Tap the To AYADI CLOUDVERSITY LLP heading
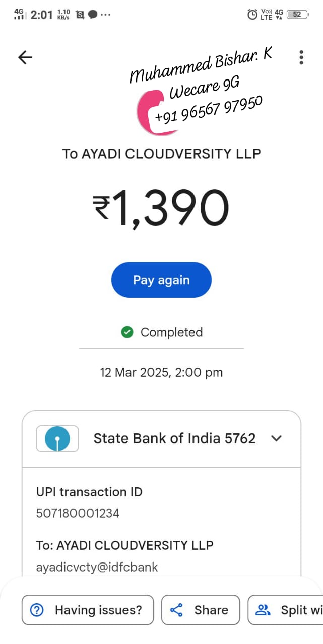The height and width of the screenshot is (644, 323). [x=161, y=154]
